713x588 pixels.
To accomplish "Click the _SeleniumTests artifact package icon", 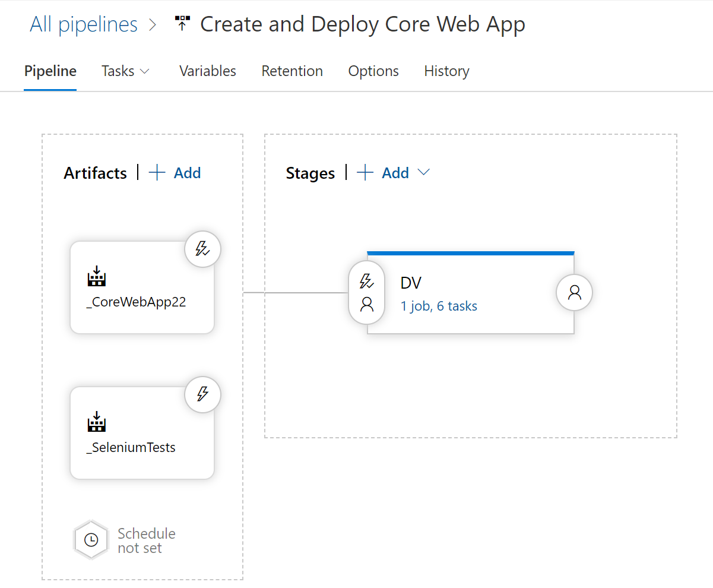I will (96, 422).
